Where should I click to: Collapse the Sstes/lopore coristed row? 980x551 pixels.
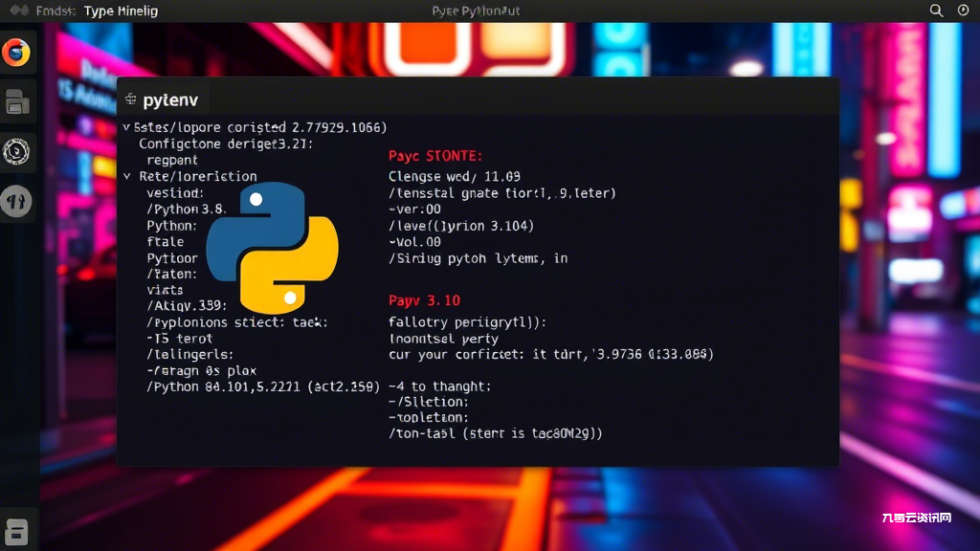click(126, 127)
